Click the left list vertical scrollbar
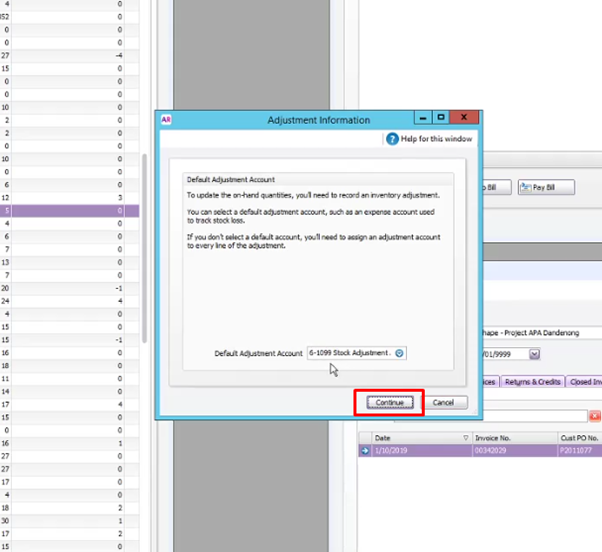 144,248
